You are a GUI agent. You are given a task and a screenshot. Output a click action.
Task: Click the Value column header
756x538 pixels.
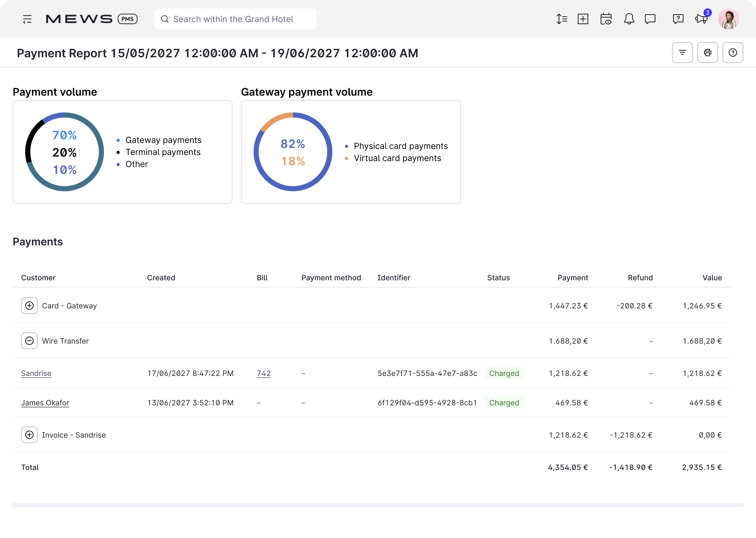[x=712, y=278]
